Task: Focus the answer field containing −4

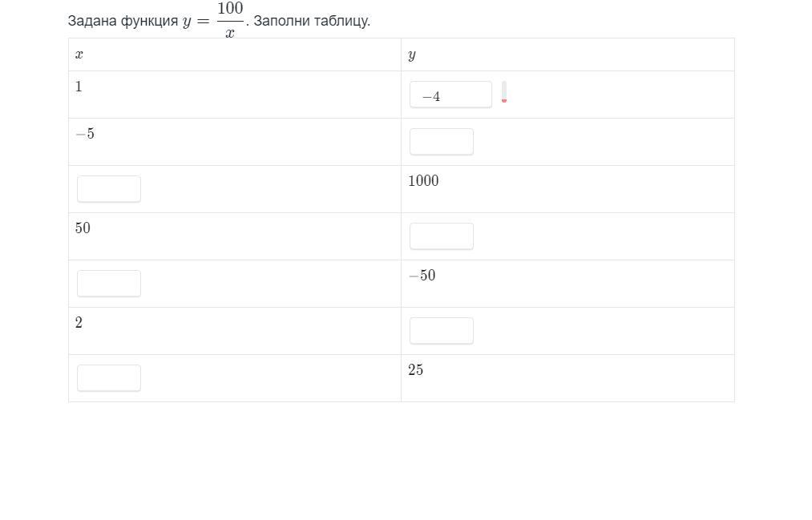Action: (450, 95)
